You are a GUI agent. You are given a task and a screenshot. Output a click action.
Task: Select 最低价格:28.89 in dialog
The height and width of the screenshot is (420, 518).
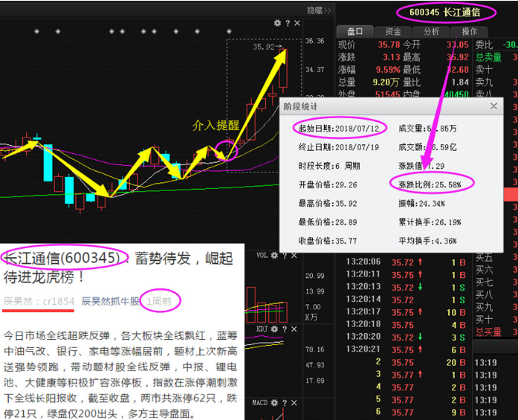click(x=328, y=222)
